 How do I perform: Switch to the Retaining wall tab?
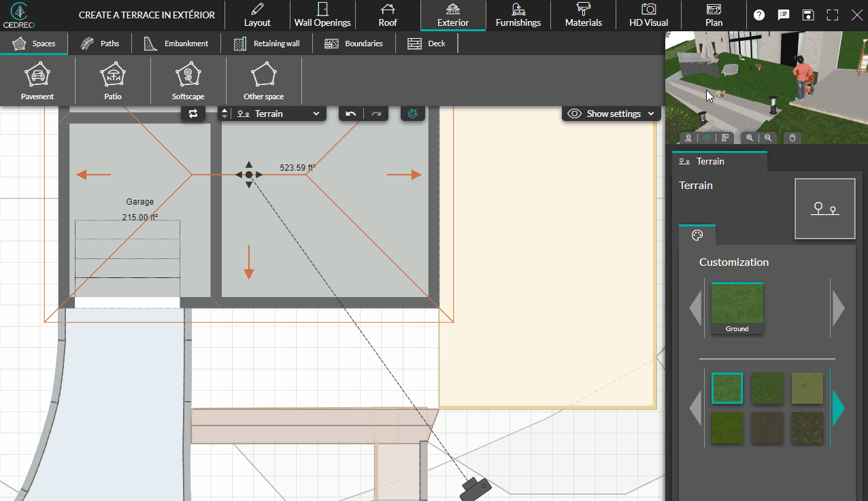pos(267,44)
